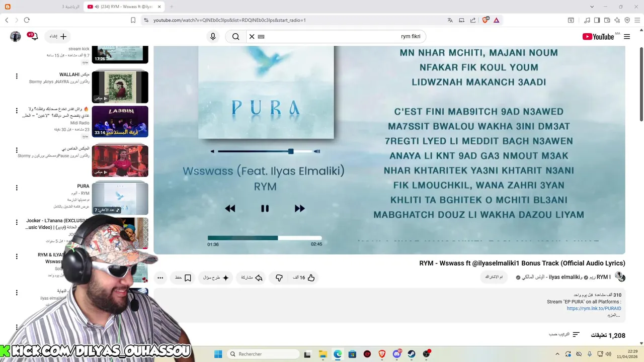Open the comments sort-by dropdown
The height and width of the screenshot is (362, 644).
(565, 334)
